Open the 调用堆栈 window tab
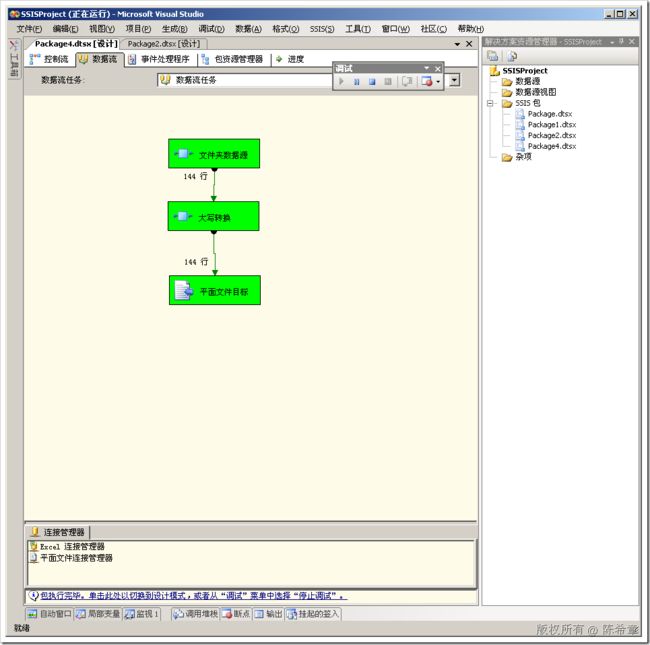 click(195, 613)
